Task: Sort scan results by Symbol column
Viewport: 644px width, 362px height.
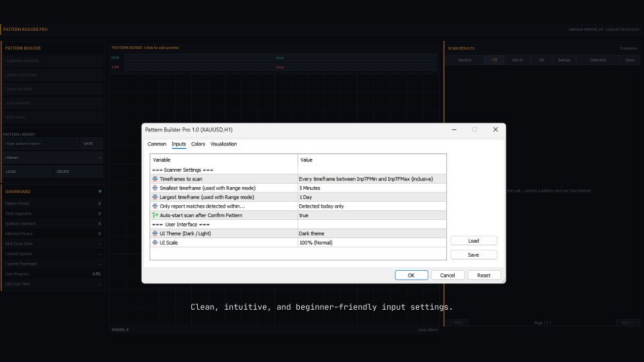Action: [464, 60]
